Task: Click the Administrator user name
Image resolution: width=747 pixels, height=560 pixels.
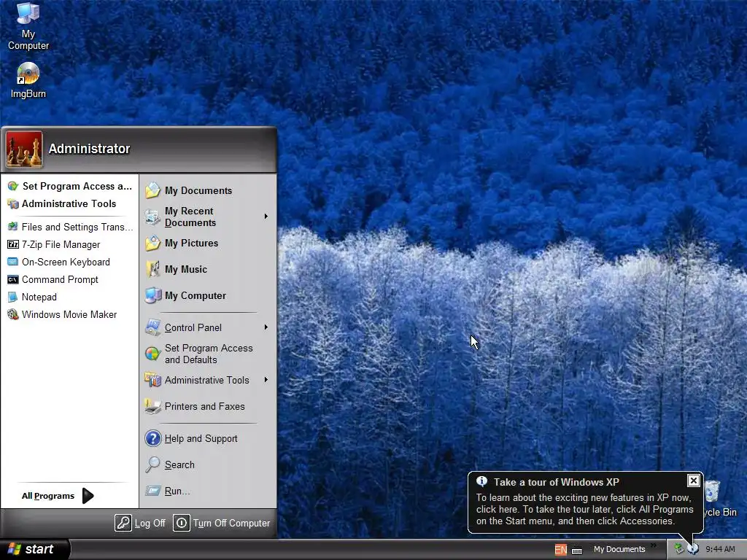Action: click(x=89, y=149)
